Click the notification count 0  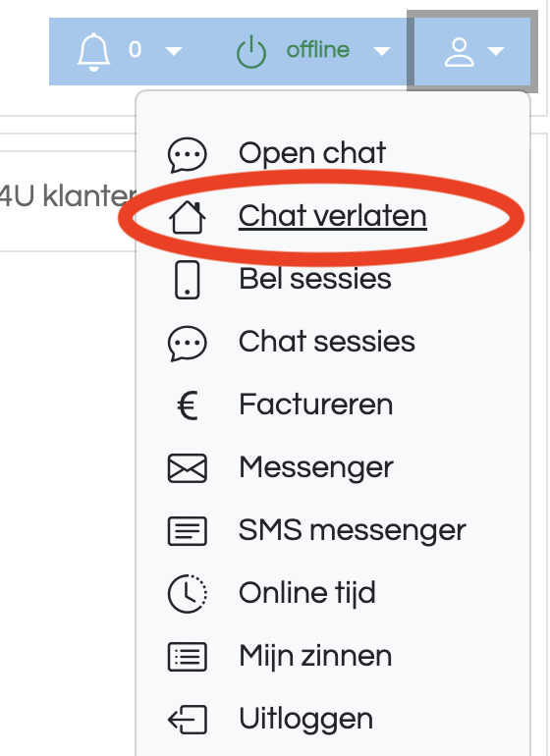tap(136, 50)
